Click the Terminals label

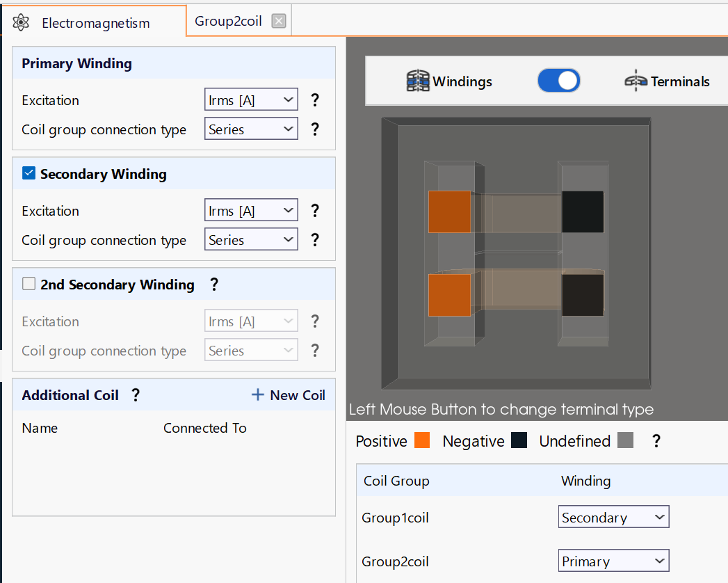(680, 81)
